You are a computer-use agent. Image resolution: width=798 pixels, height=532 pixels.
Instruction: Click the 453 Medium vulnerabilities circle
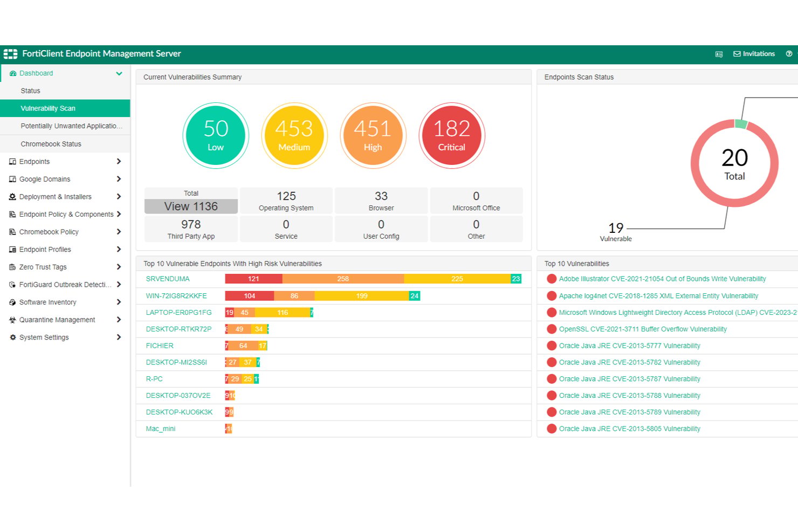(x=294, y=135)
